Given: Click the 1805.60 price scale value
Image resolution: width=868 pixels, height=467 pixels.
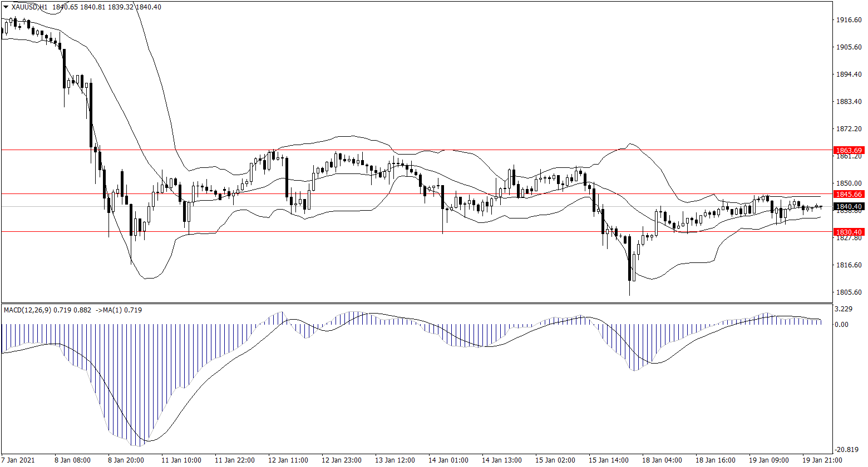Looking at the screenshot, I should click(849, 292).
